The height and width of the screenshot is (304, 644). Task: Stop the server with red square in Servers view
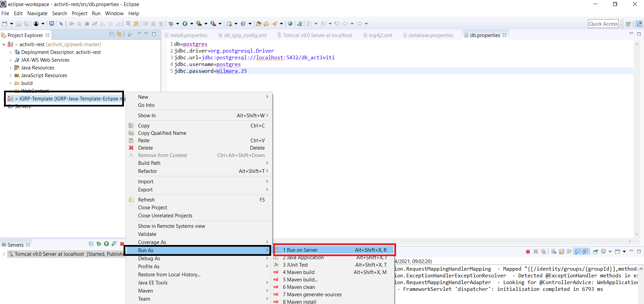tap(122, 244)
